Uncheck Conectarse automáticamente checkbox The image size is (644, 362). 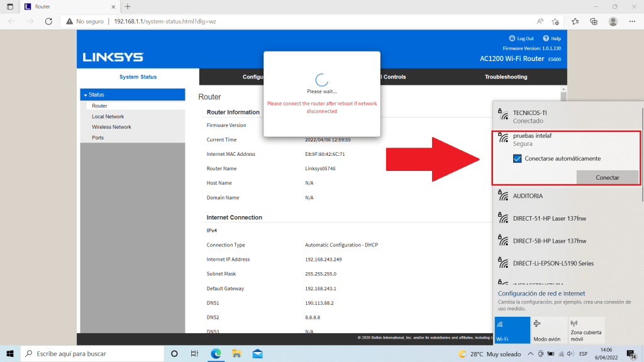[518, 159]
